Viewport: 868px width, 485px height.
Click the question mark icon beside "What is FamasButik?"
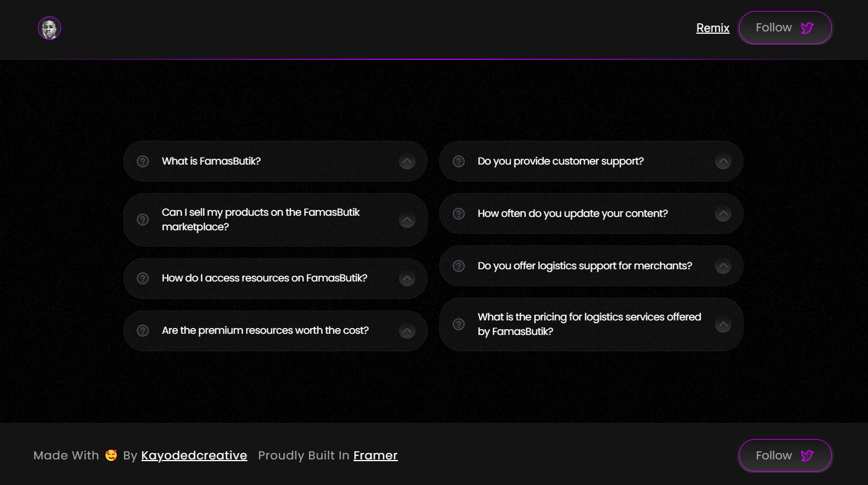click(x=143, y=161)
